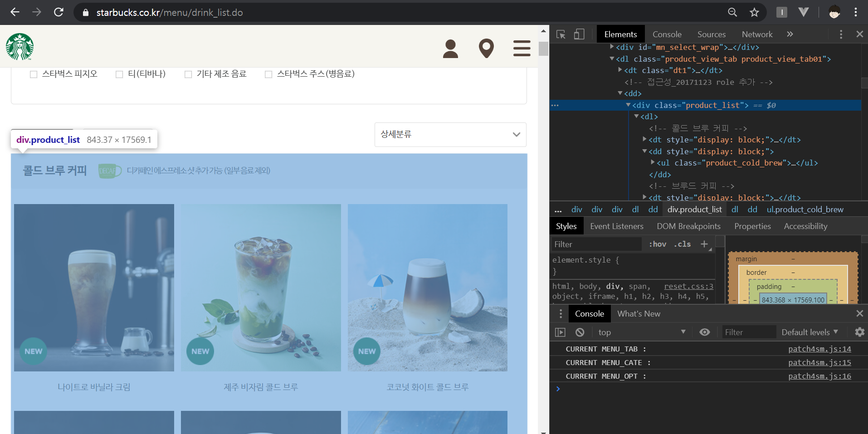Show more DevTools tabs chevron

click(790, 34)
